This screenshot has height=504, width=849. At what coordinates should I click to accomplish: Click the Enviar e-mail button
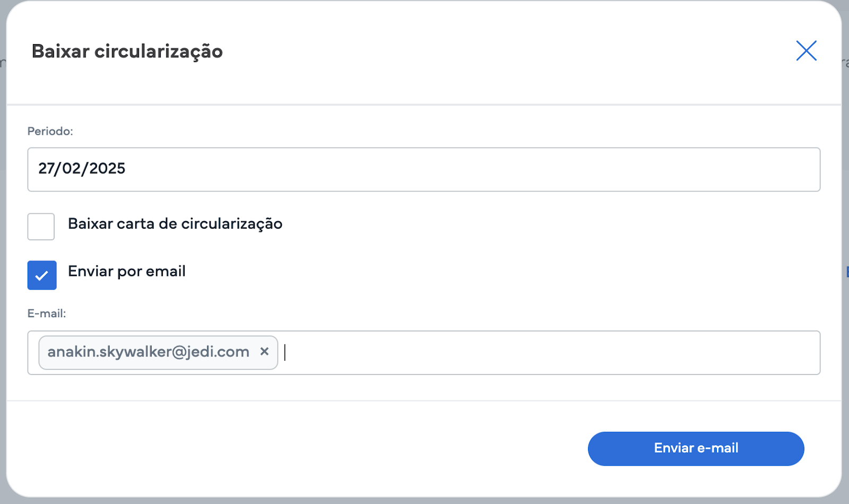696,448
